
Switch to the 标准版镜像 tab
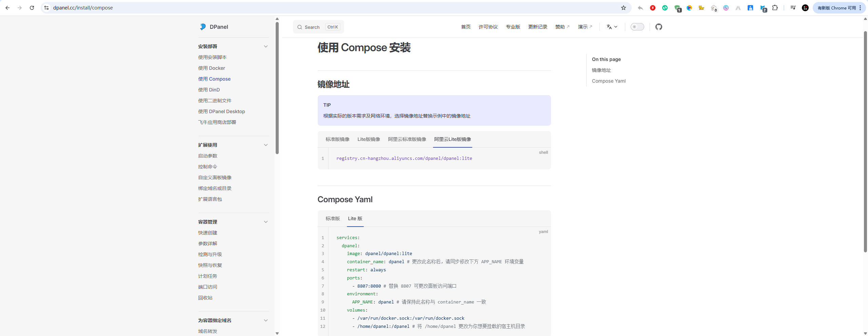(x=337, y=139)
